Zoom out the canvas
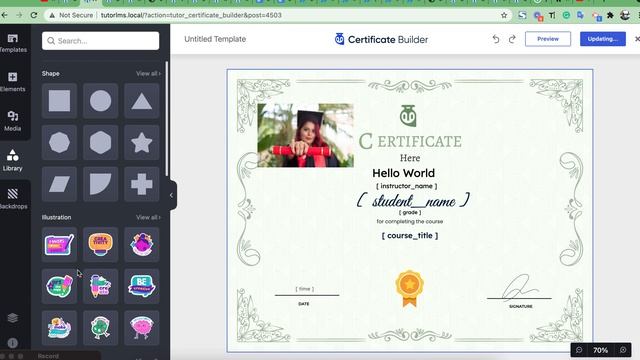The height and width of the screenshot is (360, 640). tap(579, 350)
